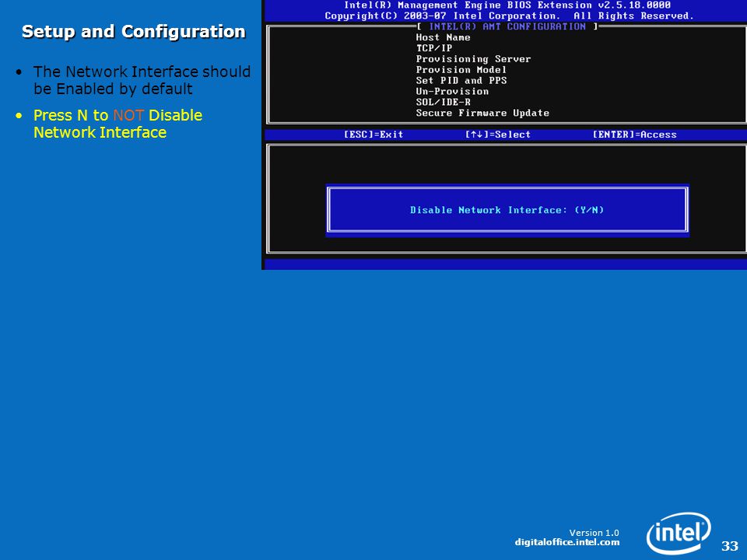Click the Network Interface Enabled by default bullet
The image size is (747, 560).
(142, 80)
